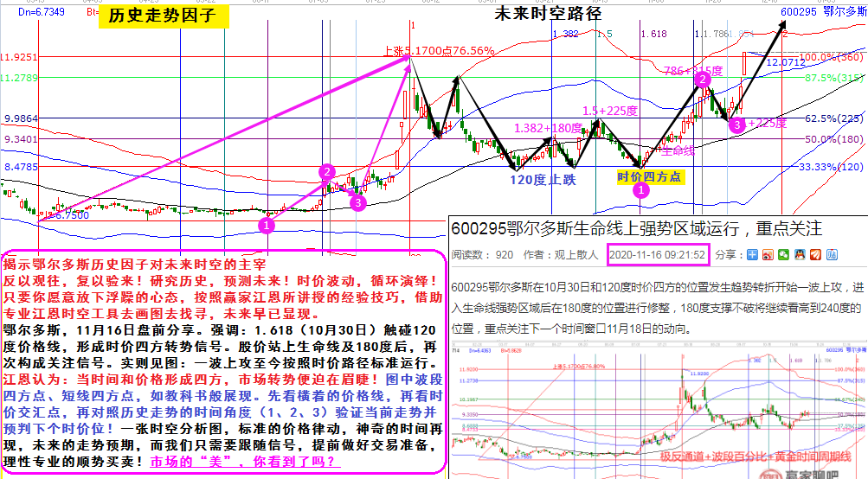Click pink marker 2 near 786+315度
The image size is (868, 479).
[704, 80]
